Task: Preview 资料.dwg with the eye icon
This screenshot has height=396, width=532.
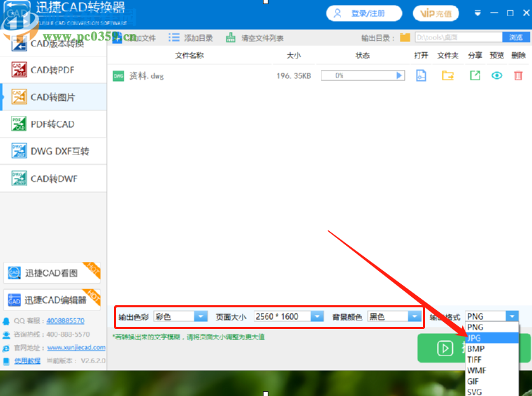Action: point(497,75)
